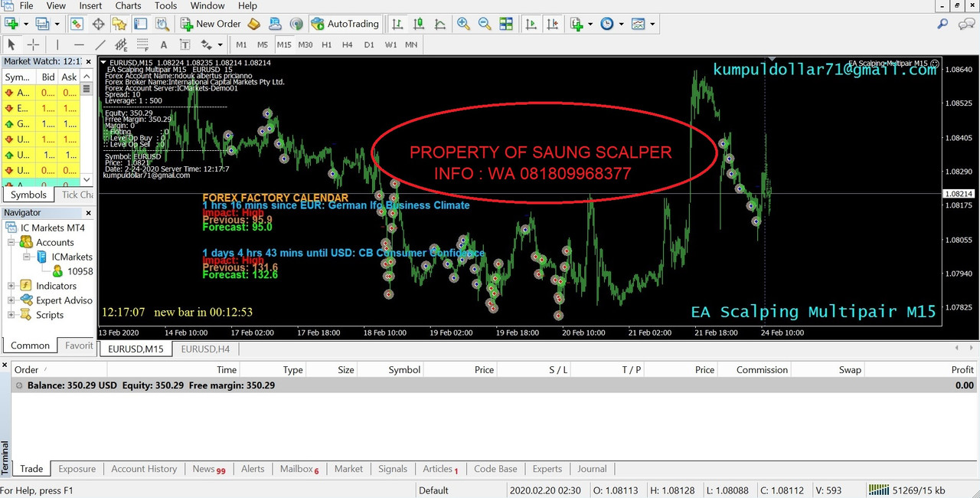980x498 pixels.
Task: Open the periodicity clock icon
Action: pyautogui.click(x=607, y=24)
